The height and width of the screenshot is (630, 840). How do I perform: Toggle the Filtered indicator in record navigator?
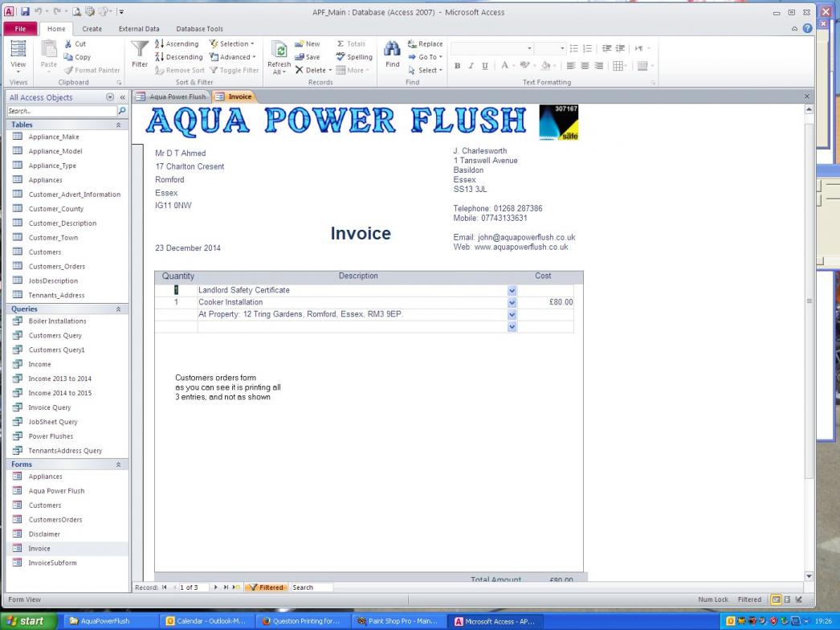267,587
